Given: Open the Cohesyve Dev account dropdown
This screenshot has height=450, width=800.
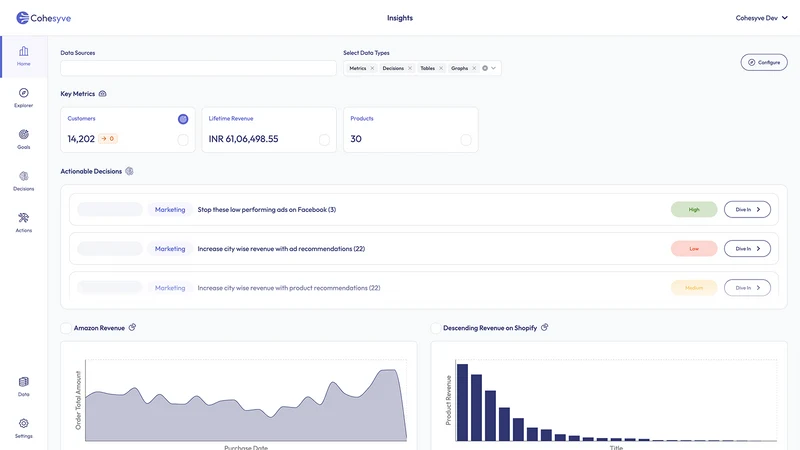Looking at the screenshot, I should [x=761, y=18].
